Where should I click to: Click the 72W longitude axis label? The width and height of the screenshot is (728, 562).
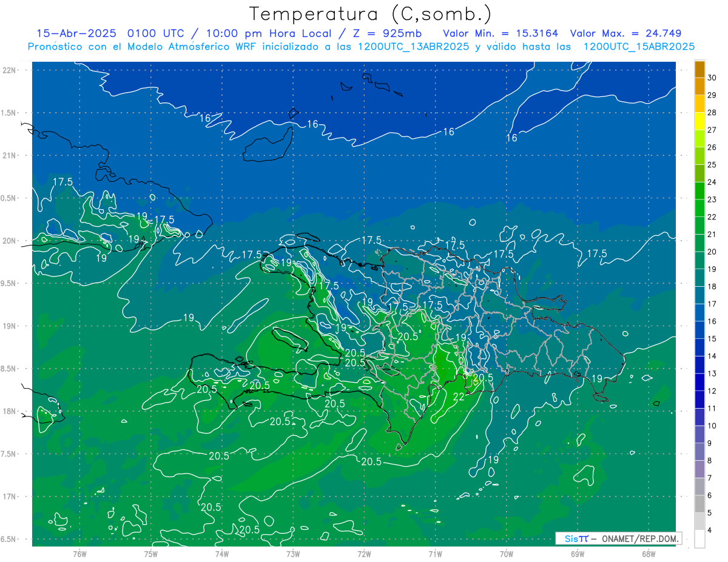click(x=364, y=554)
